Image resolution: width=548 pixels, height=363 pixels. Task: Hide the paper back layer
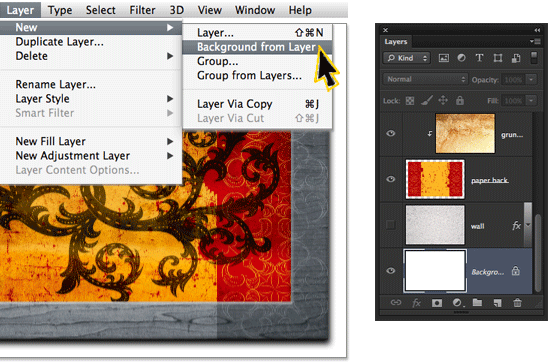(391, 179)
